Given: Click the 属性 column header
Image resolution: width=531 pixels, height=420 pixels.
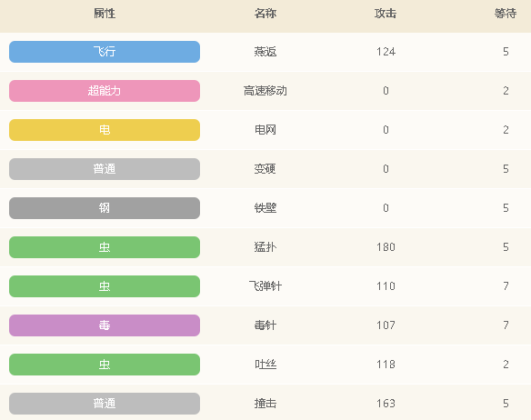Looking at the screenshot, I should [x=105, y=14].
